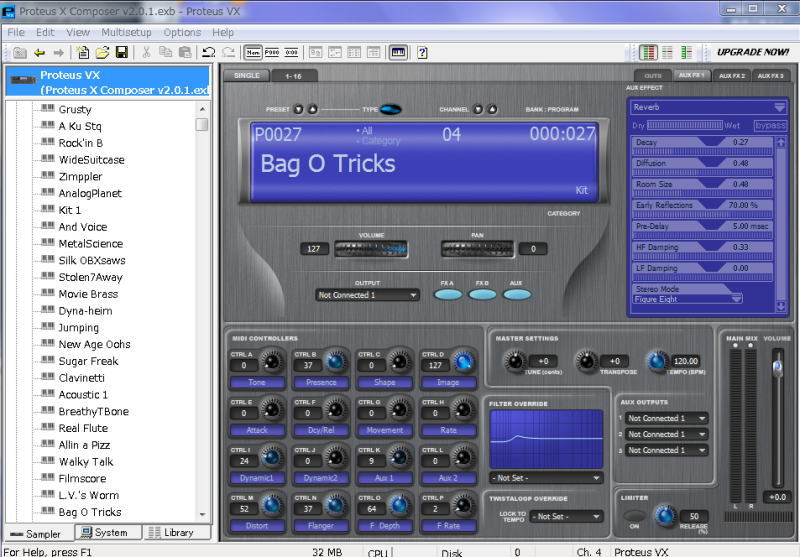The width and height of the screenshot is (800, 557).
Task: Toggle the AUX send button
Action: click(517, 294)
